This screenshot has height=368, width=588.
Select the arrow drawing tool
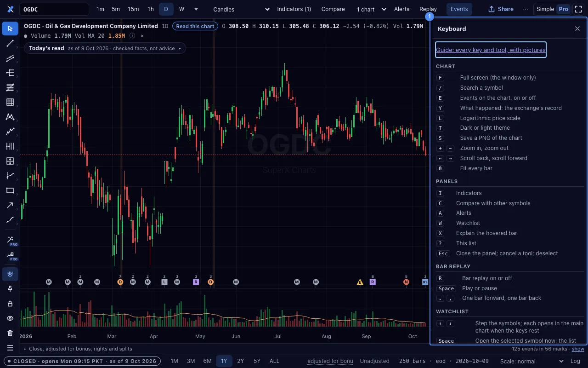pos(10,205)
